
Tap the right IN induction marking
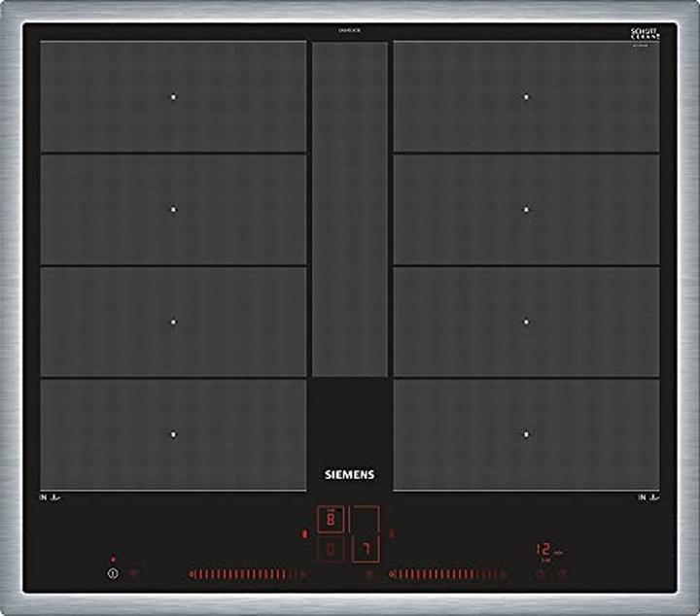tap(648, 498)
